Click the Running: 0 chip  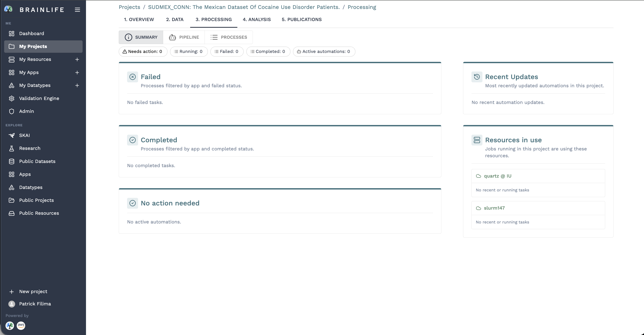[x=189, y=52]
